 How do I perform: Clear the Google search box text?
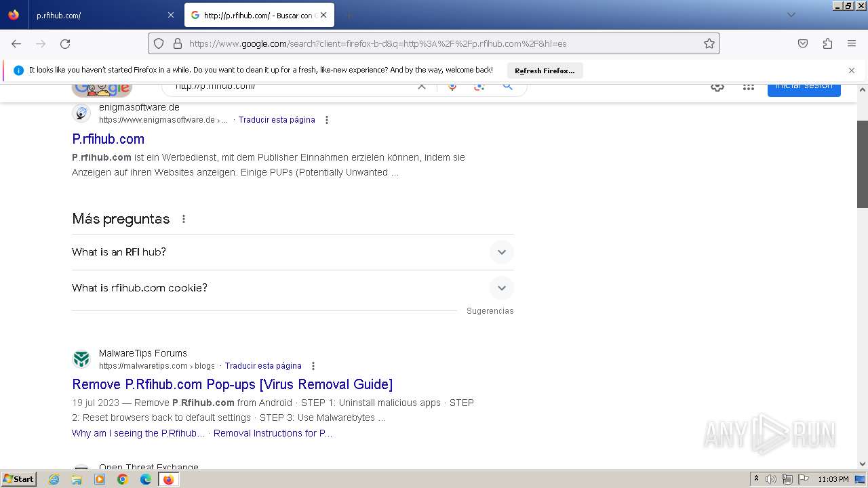(x=422, y=86)
